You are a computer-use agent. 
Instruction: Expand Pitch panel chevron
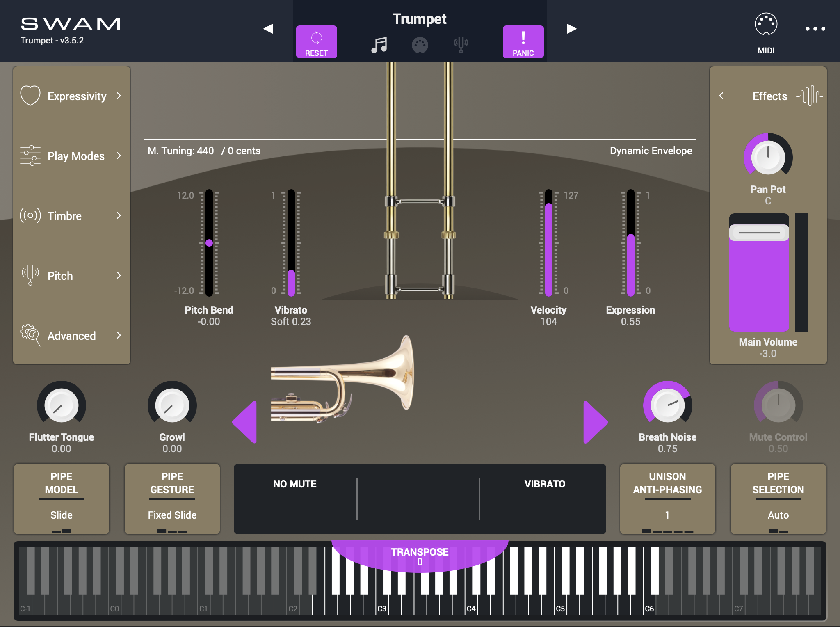click(119, 275)
